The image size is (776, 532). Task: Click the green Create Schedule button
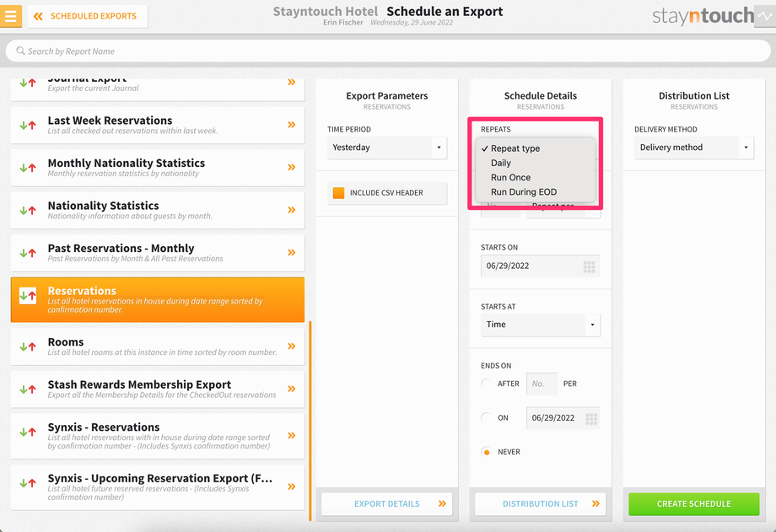[694, 504]
